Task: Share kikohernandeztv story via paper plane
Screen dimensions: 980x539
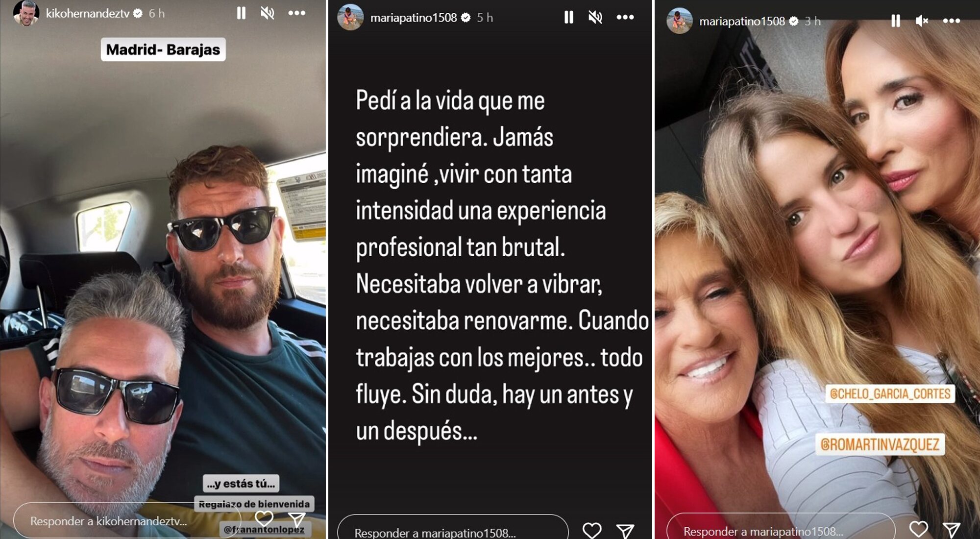Action: pyautogui.click(x=297, y=520)
